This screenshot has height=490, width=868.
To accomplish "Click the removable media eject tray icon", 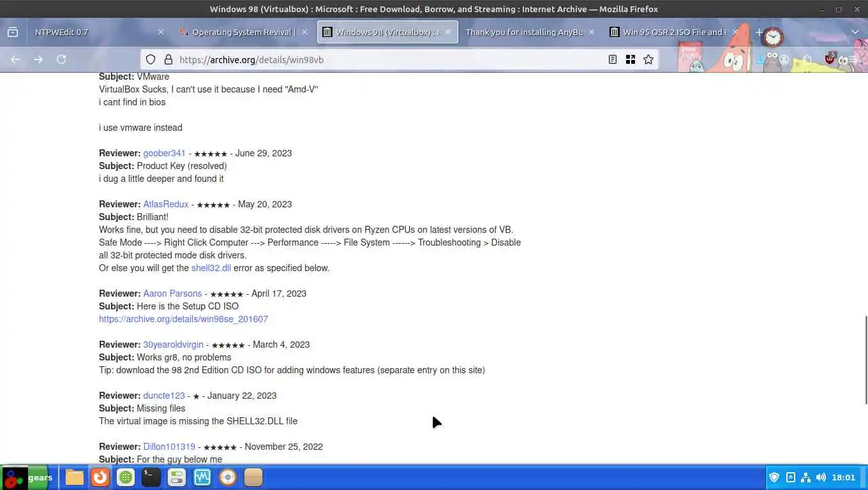I will (x=790, y=477).
